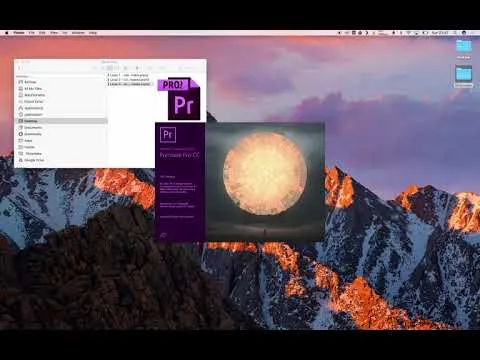Open the File menu in menu bar
The height and width of the screenshot is (360, 480).
32,33
